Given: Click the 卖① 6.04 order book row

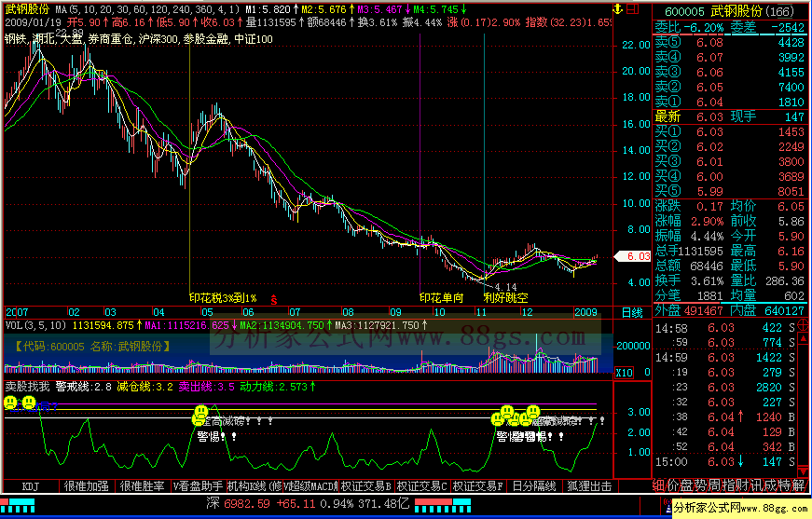Looking at the screenshot, I should 730,102.
